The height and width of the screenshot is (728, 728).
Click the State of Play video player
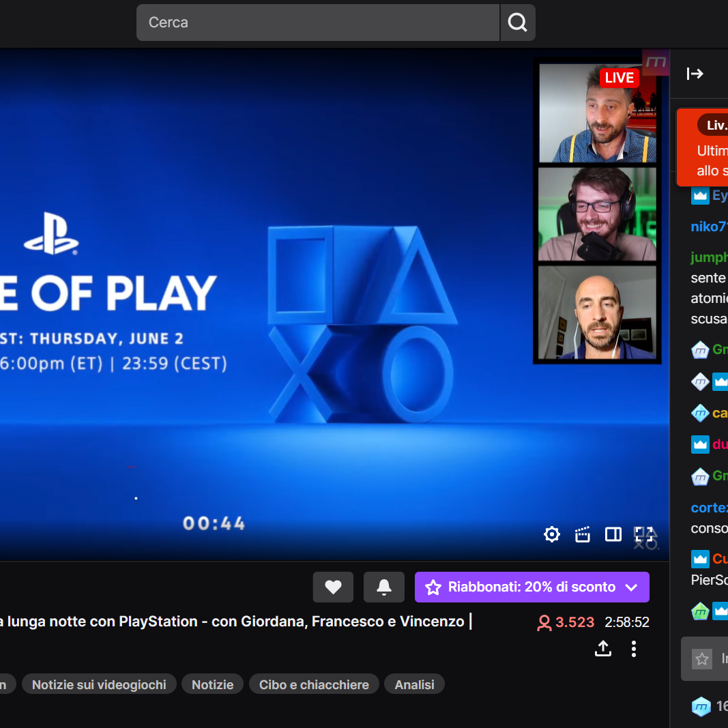click(334, 304)
